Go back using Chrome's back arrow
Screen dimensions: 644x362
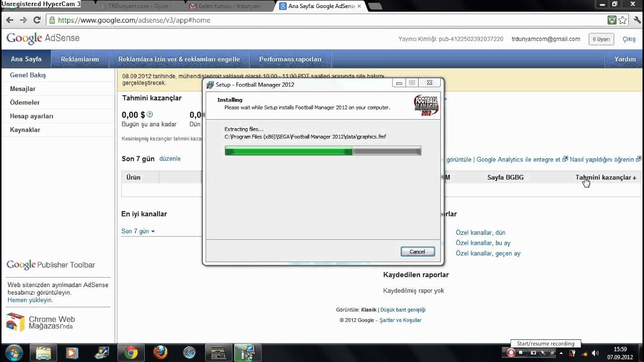10,20
